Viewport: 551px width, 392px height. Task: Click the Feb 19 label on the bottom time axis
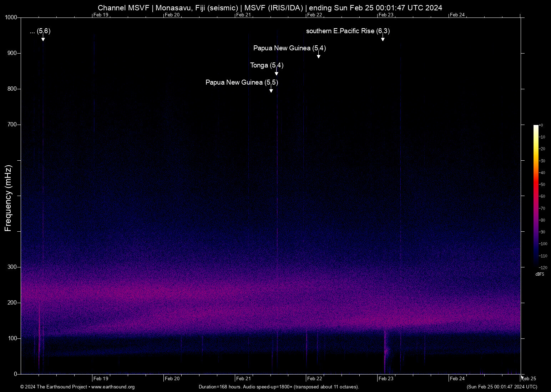click(101, 378)
